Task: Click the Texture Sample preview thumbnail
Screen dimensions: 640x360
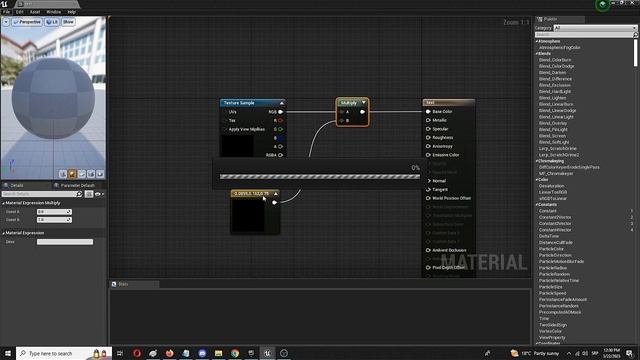Action: click(237, 146)
